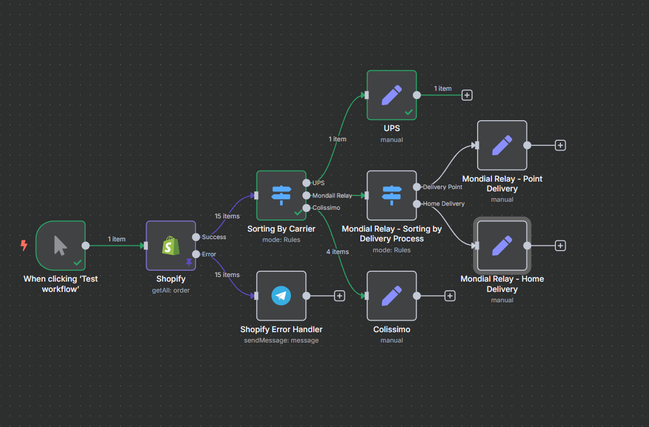Open the Colissimo edit node
649x427 pixels.
[392, 296]
